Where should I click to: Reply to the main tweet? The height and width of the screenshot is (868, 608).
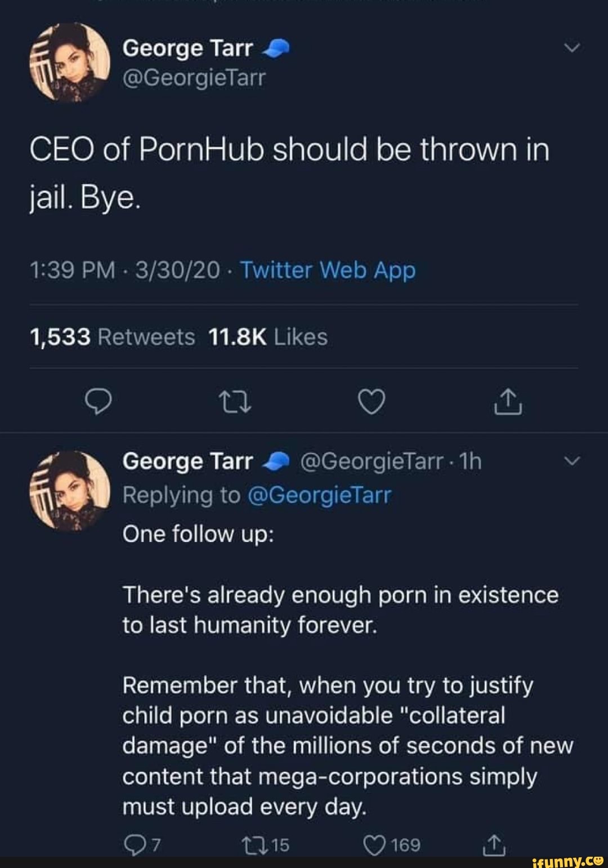(x=98, y=402)
